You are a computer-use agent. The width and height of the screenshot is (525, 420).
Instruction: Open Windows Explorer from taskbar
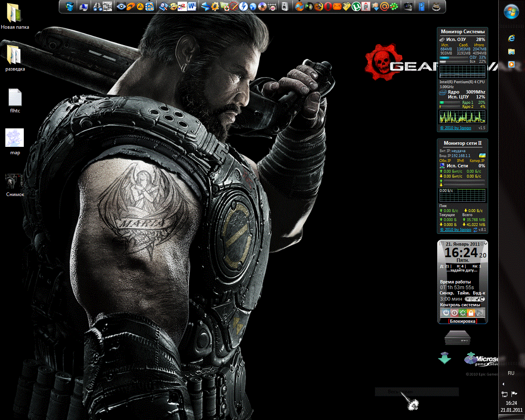point(511,51)
